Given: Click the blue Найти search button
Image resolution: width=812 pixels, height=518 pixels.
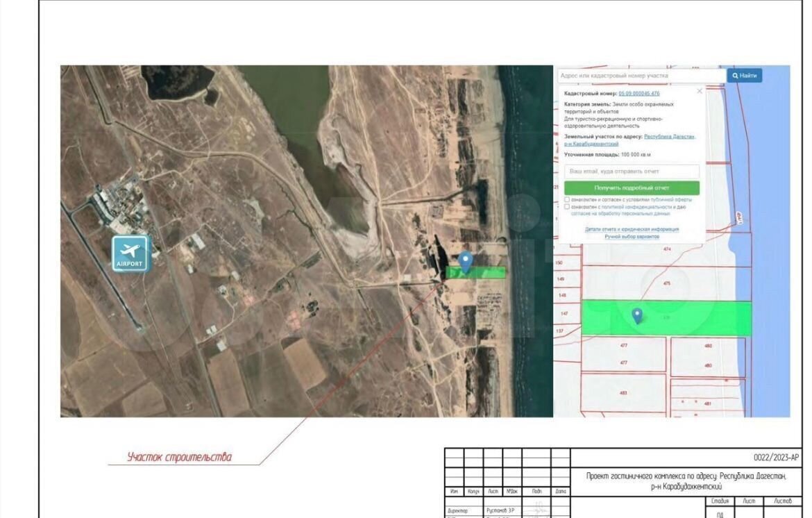Looking at the screenshot, I should point(744,76).
